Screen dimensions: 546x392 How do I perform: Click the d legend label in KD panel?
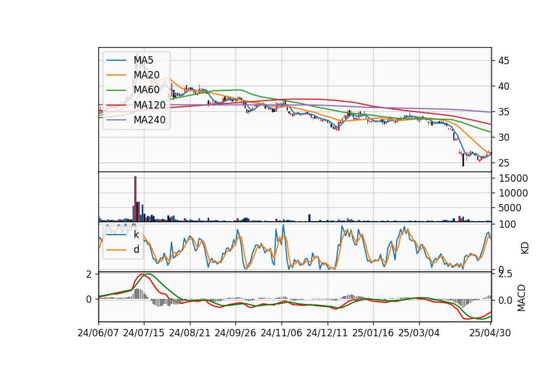coord(136,249)
